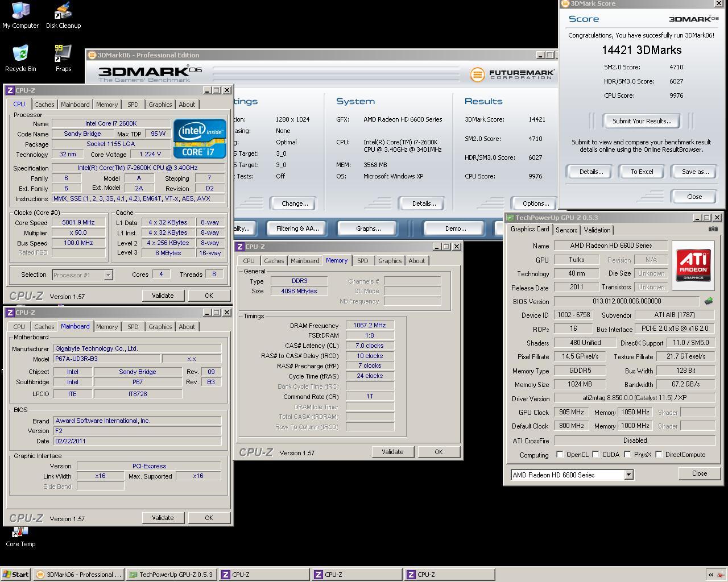Click Close button in GPU-Z window

pos(700,473)
